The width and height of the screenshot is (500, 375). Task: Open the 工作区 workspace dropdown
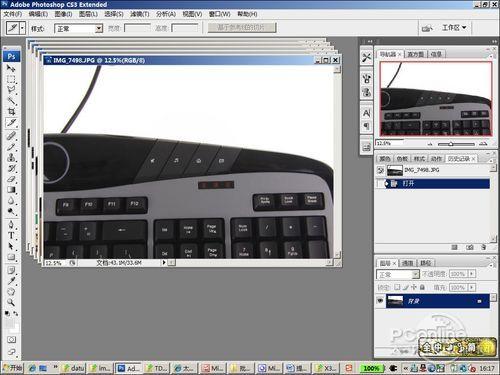click(454, 28)
